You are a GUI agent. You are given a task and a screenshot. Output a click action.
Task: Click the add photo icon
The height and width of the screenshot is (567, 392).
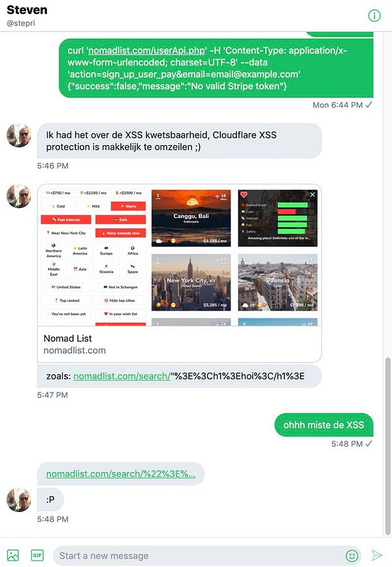(x=13, y=555)
